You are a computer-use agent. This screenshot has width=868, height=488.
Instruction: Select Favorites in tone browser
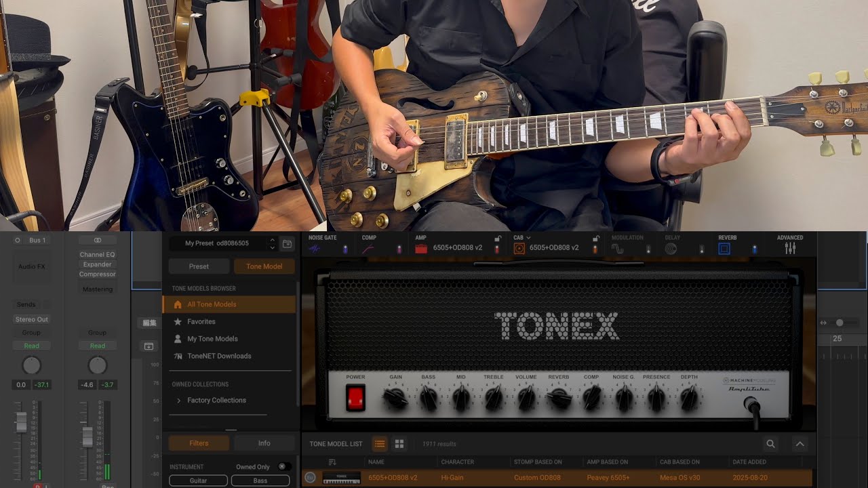click(229, 322)
